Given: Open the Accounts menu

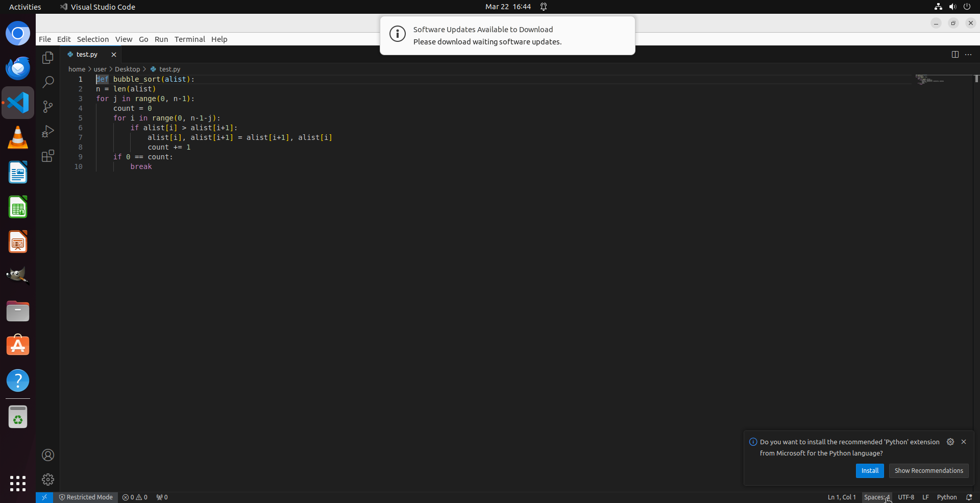Looking at the screenshot, I should (47, 455).
